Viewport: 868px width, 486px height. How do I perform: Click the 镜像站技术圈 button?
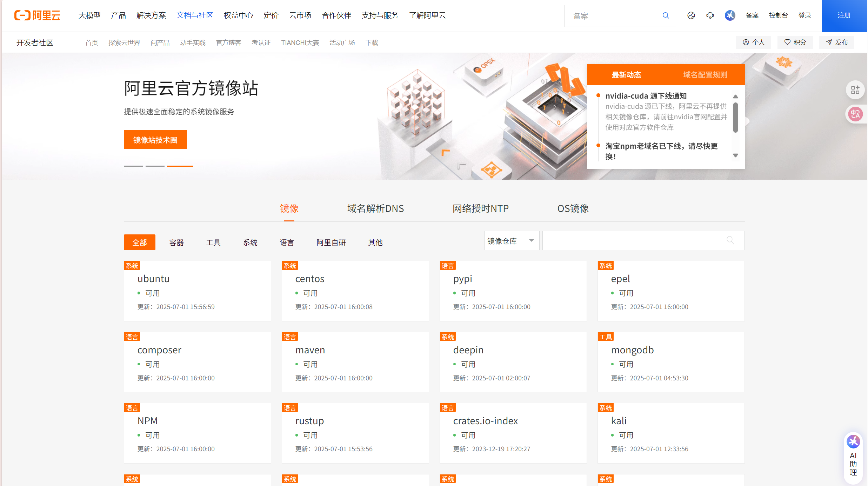click(x=155, y=140)
